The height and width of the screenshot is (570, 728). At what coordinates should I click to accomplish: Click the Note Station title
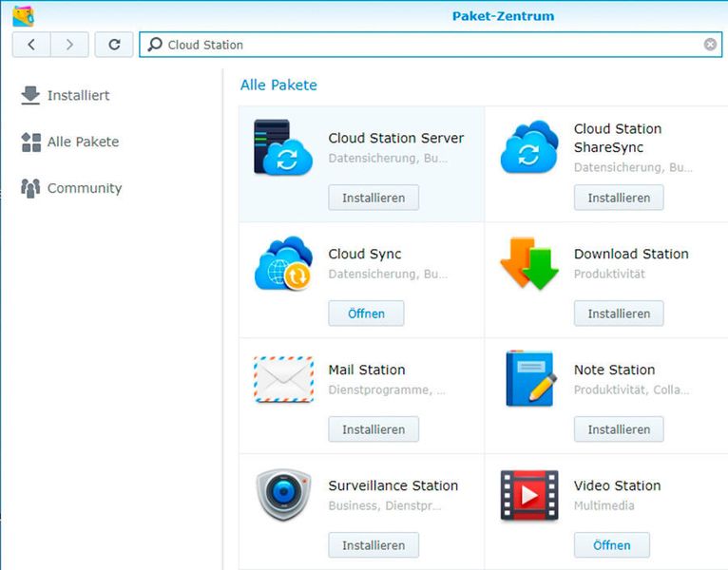(x=614, y=370)
